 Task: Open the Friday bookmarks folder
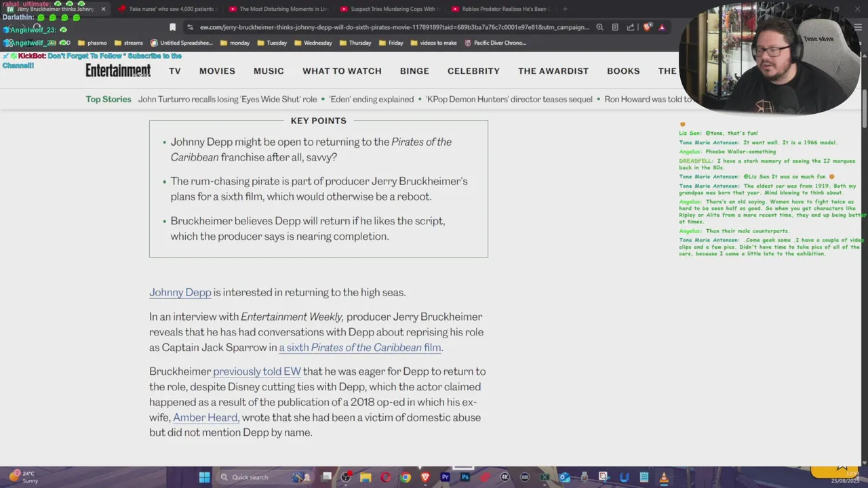point(391,43)
